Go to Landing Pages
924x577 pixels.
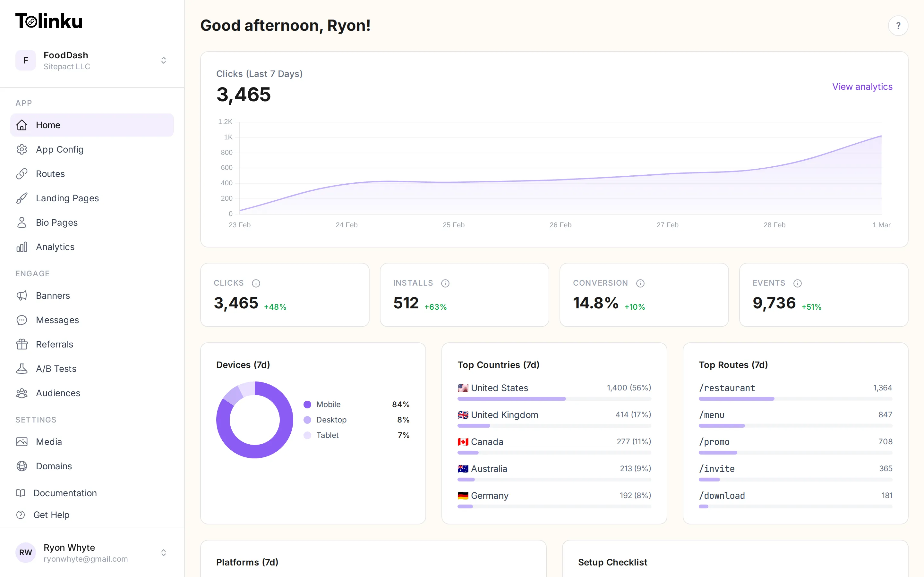(67, 198)
